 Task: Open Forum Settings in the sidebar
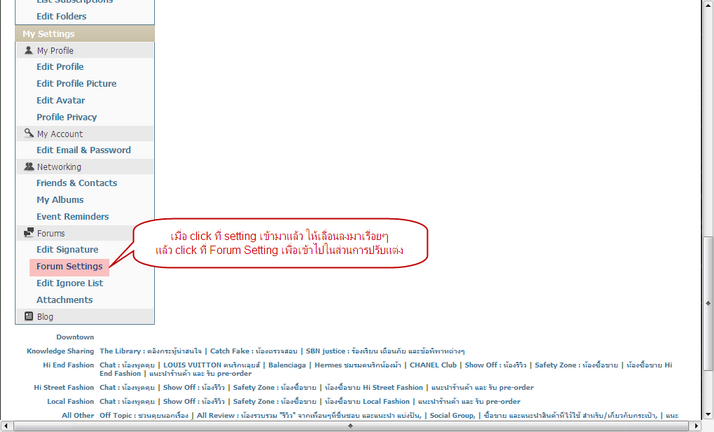tap(69, 267)
